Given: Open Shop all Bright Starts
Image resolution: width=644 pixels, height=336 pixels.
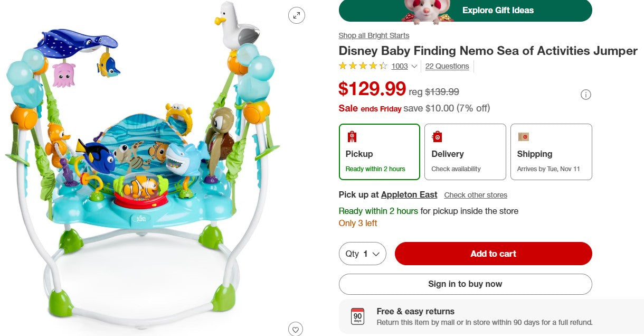Looking at the screenshot, I should click(374, 35).
